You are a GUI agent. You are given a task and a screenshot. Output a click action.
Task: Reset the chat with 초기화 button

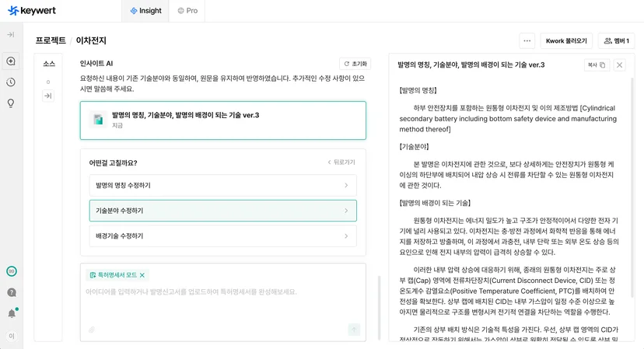click(355, 64)
